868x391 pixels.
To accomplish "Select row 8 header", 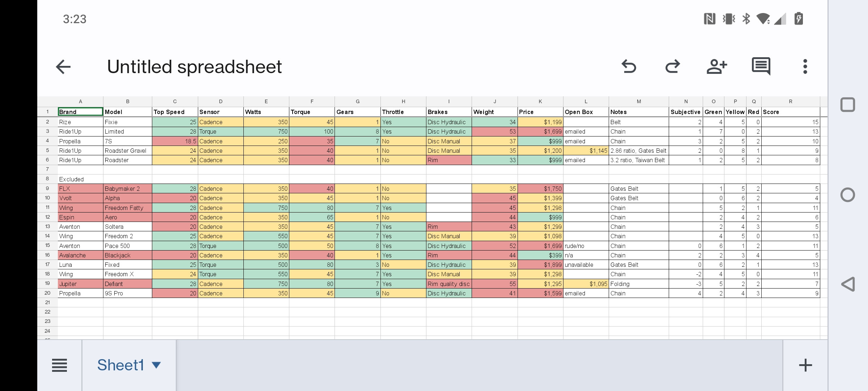I will 47,179.
